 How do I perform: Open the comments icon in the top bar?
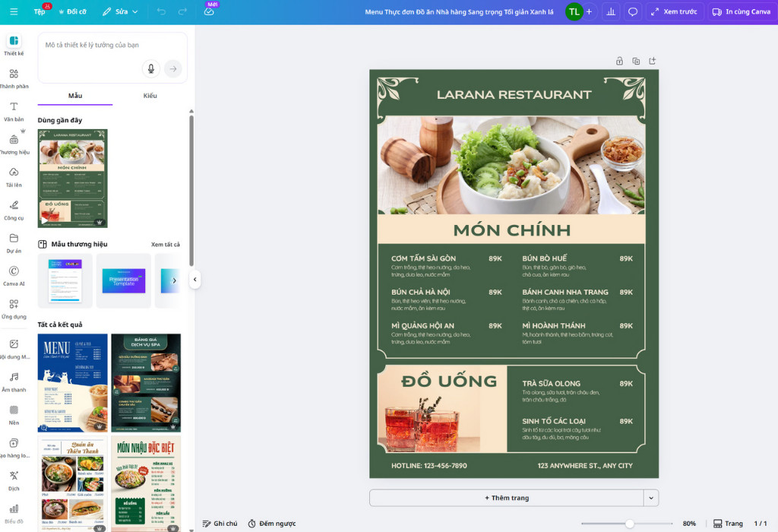pyautogui.click(x=632, y=12)
